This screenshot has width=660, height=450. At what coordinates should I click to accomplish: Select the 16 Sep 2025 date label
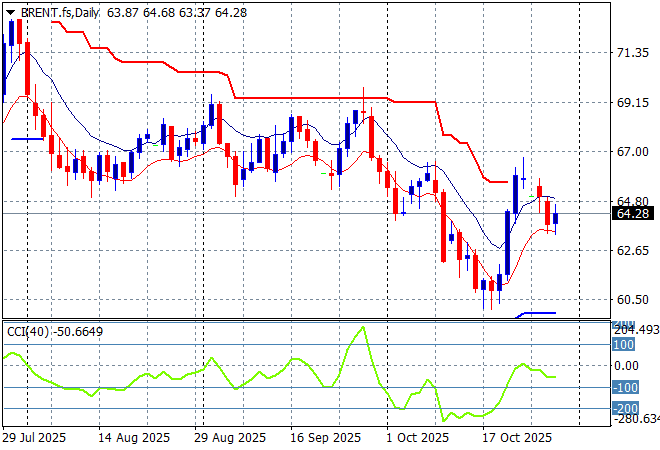click(x=325, y=438)
